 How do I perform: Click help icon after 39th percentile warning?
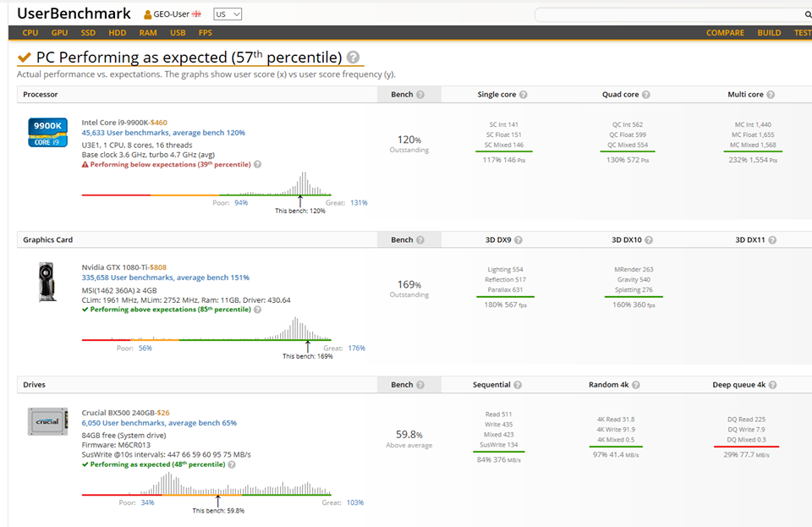tap(257, 165)
